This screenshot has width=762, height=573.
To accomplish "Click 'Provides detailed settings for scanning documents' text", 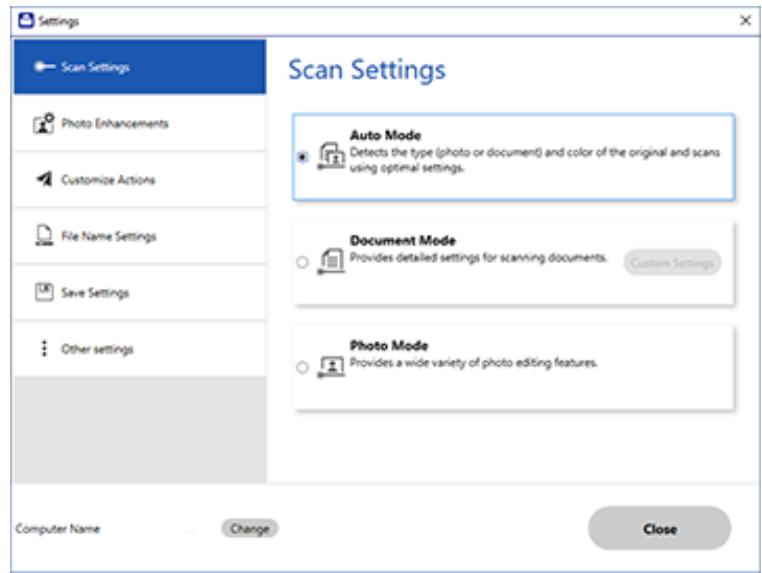I will pyautogui.click(x=478, y=258).
